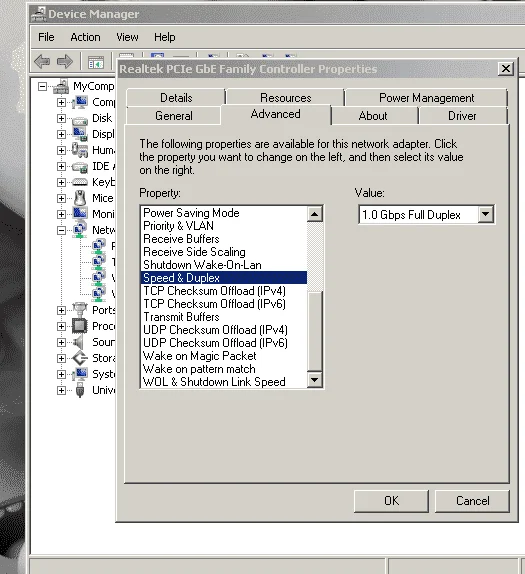Click the Processors icon
Screen dimensions: 525x574
click(80, 326)
